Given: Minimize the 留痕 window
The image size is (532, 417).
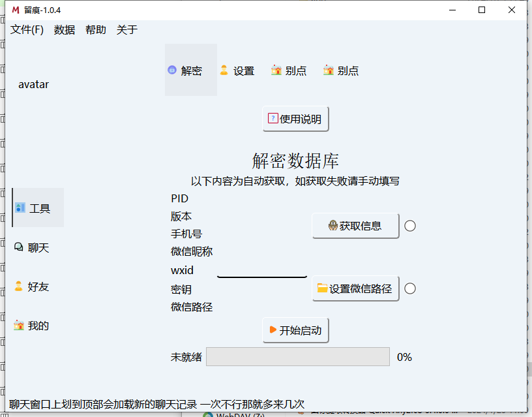Looking at the screenshot, I should tap(452, 10).
